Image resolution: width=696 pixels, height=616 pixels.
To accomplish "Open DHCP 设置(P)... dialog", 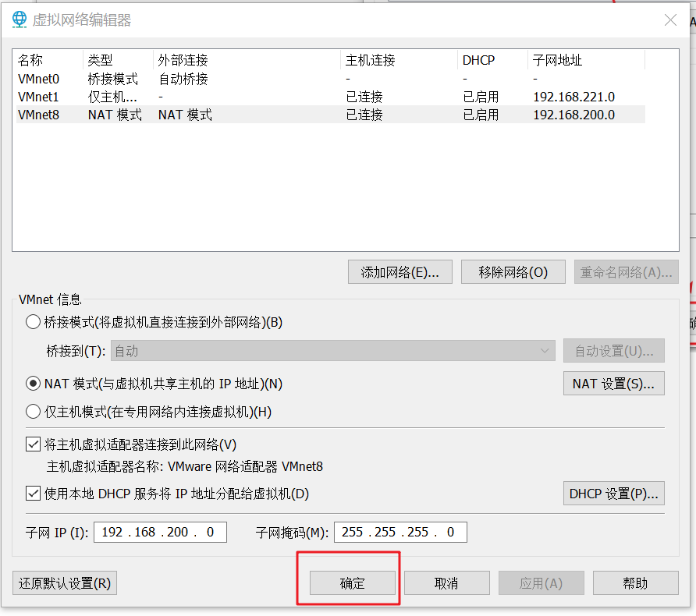I will pyautogui.click(x=614, y=493).
